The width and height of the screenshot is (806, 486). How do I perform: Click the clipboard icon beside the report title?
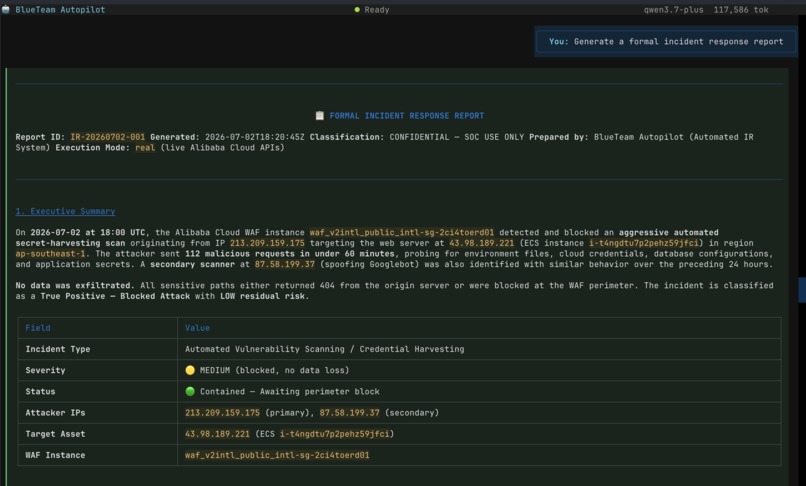[x=320, y=116]
